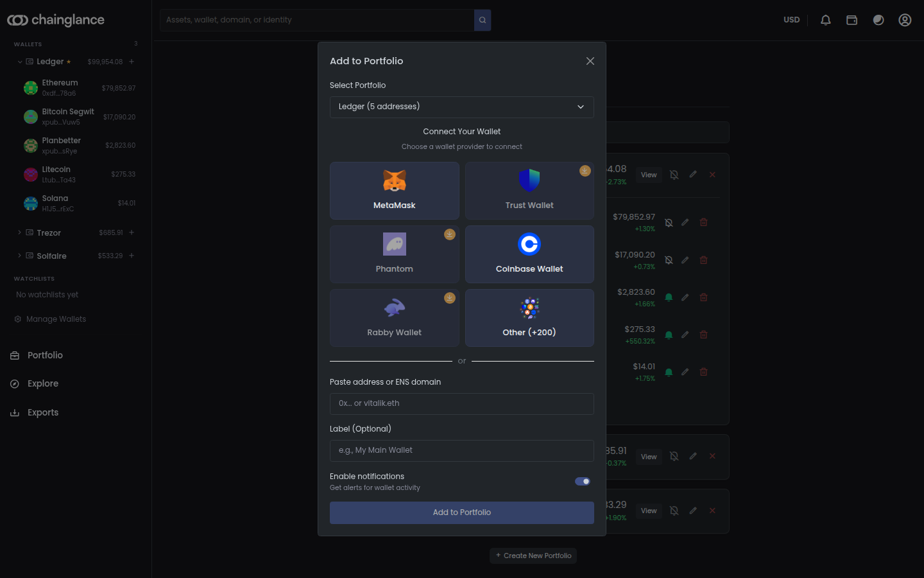This screenshot has height=578, width=924.
Task: Select Ethereum wallet in sidebar
Action: [x=79, y=88]
